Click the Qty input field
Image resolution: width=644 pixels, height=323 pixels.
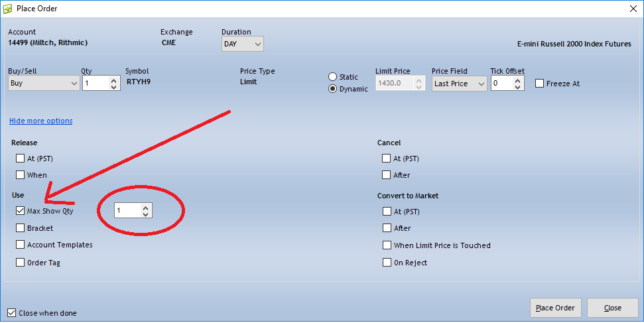[x=96, y=83]
